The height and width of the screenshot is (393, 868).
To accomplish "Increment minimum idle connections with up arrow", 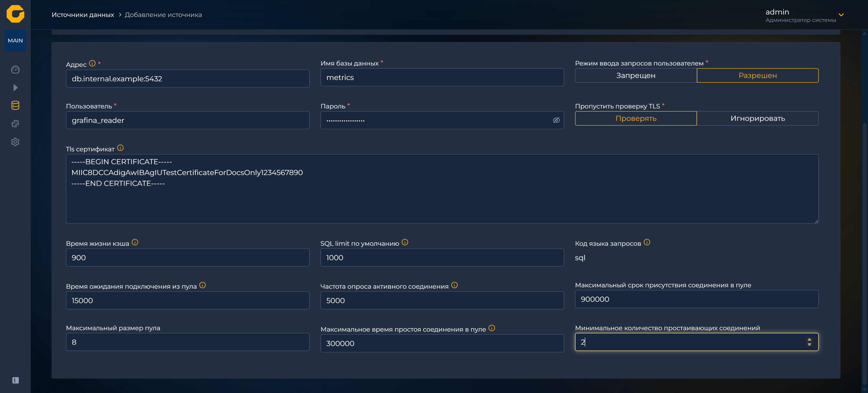I will click(809, 339).
